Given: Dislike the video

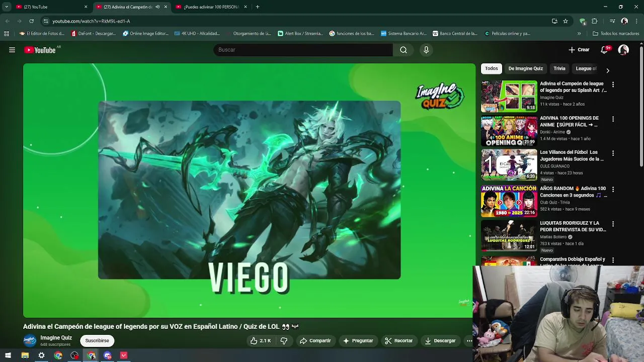Looking at the screenshot, I should (x=284, y=340).
